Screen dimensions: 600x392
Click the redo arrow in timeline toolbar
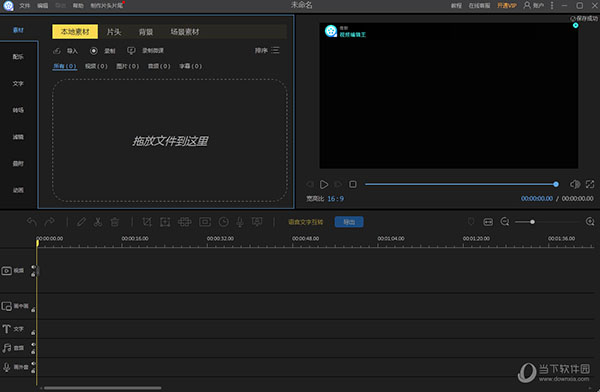pos(49,222)
